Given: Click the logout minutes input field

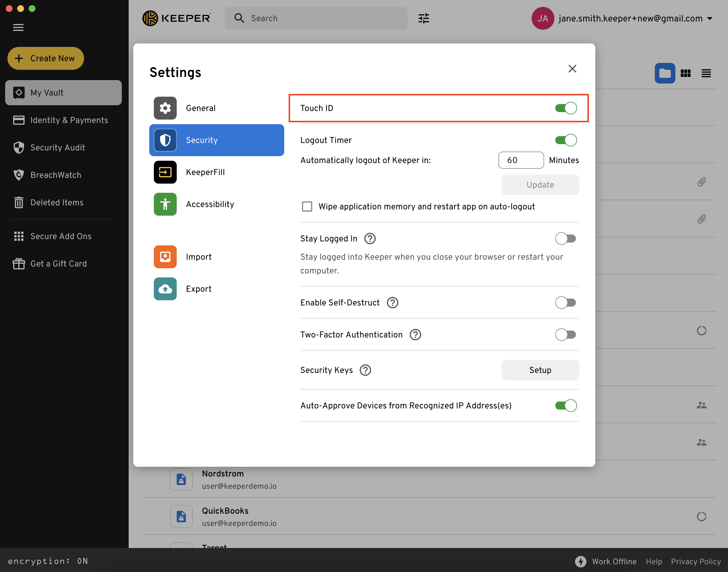Looking at the screenshot, I should coord(520,160).
